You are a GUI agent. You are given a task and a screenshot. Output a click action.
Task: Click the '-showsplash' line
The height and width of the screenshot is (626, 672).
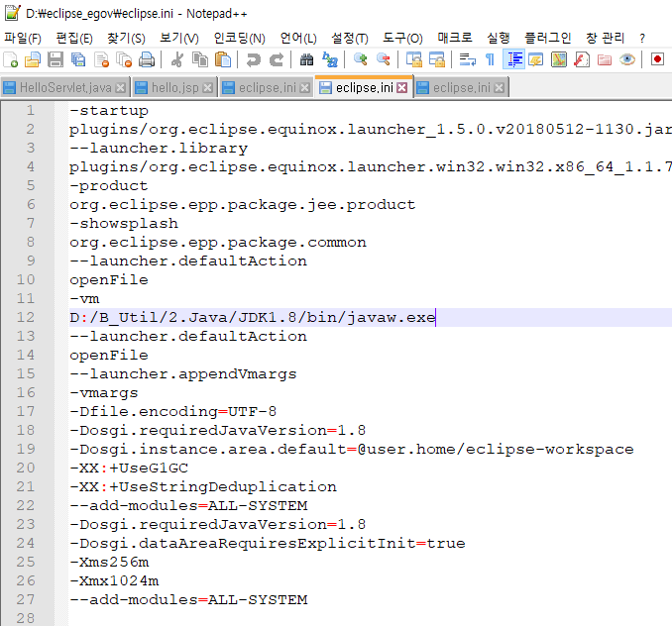(124, 224)
